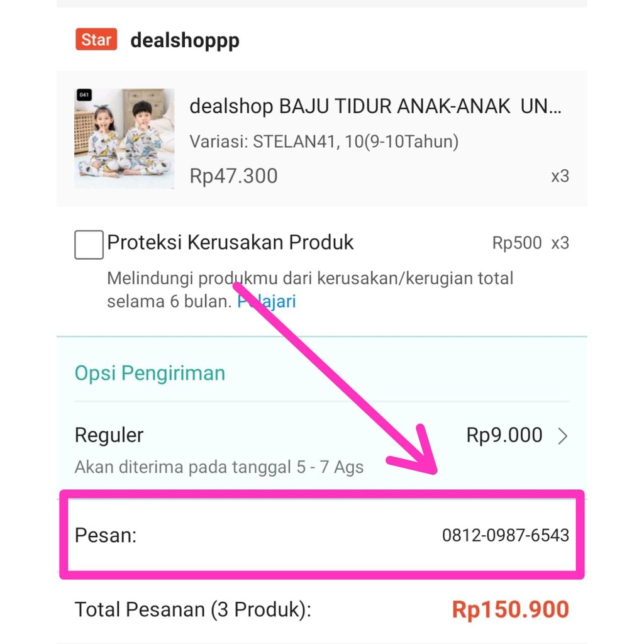Image resolution: width=644 pixels, height=644 pixels.
Task: Click the estimated delivery date 5 - 7 Ags
Action: [x=330, y=467]
